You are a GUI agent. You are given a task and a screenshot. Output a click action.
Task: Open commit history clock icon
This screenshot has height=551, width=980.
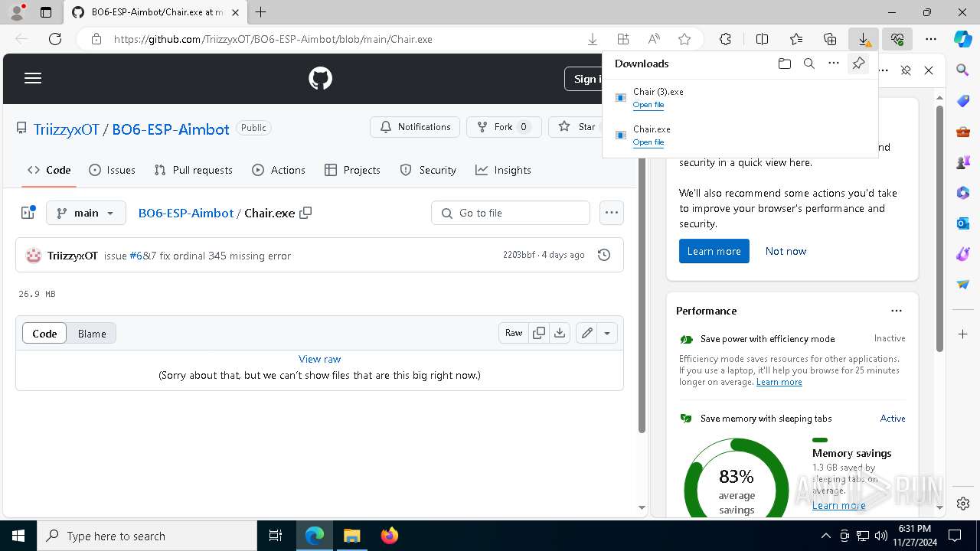(604, 255)
